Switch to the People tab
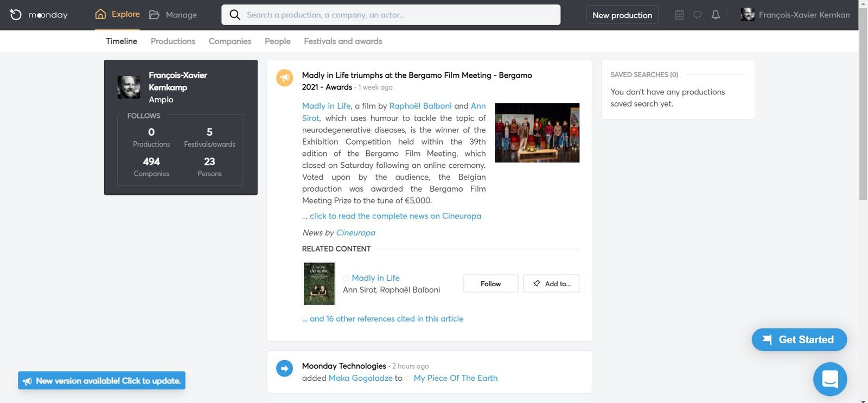Screen dimensions: 868x403 278,41
